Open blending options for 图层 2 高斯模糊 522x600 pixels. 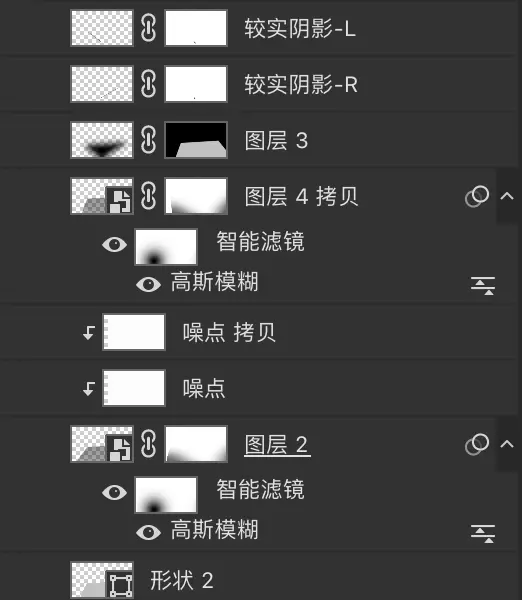click(x=483, y=534)
